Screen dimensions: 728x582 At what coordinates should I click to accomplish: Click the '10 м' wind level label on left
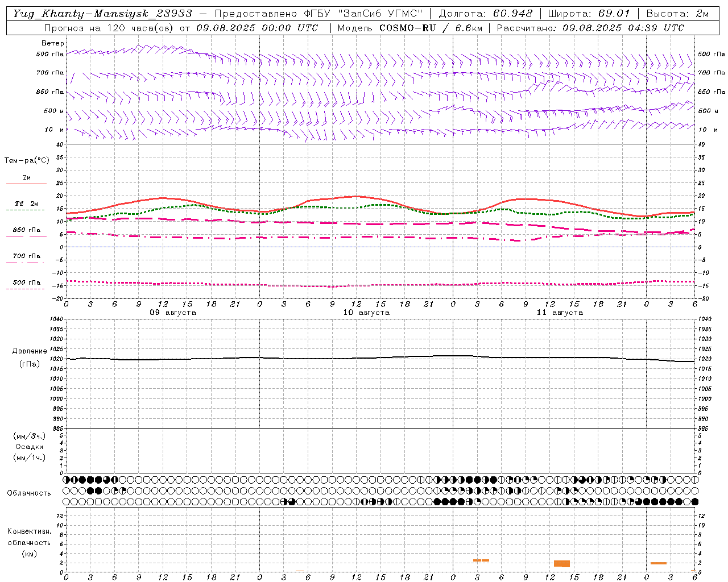[x=55, y=130]
